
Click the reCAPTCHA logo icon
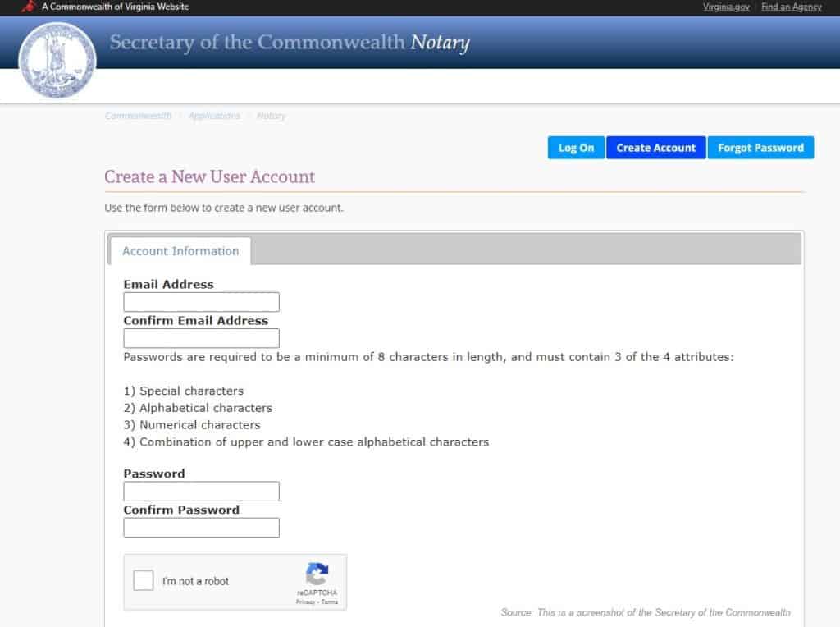(x=317, y=574)
